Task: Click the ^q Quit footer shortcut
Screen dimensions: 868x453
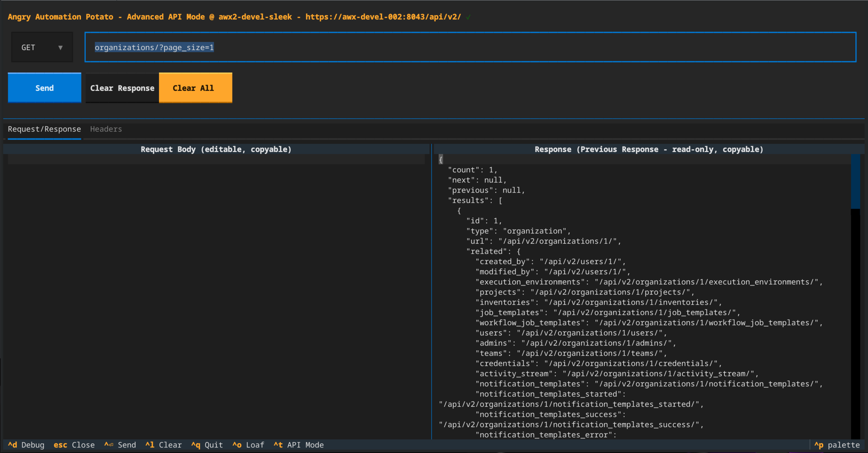Action: [x=207, y=445]
